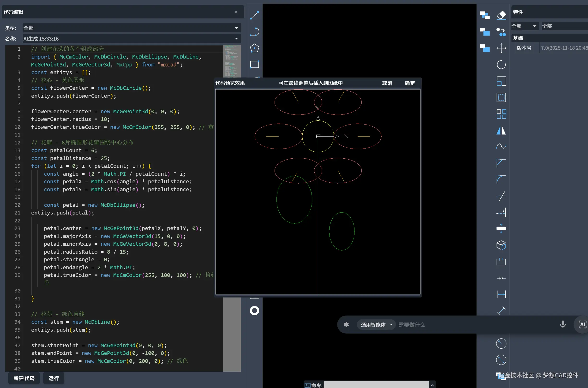Click the 运行 run button
This screenshot has height=388, width=588.
[54, 378]
